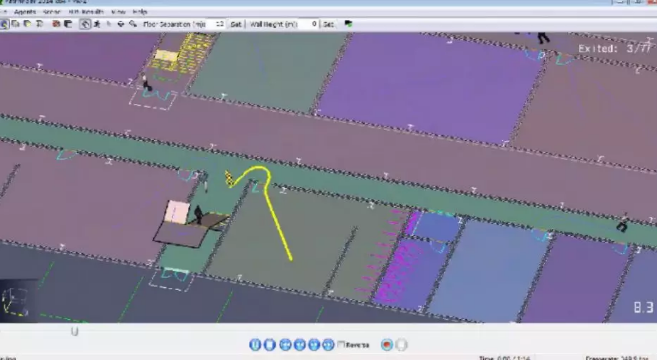Select the agent near the yellow stairs

pyautogui.click(x=147, y=83)
